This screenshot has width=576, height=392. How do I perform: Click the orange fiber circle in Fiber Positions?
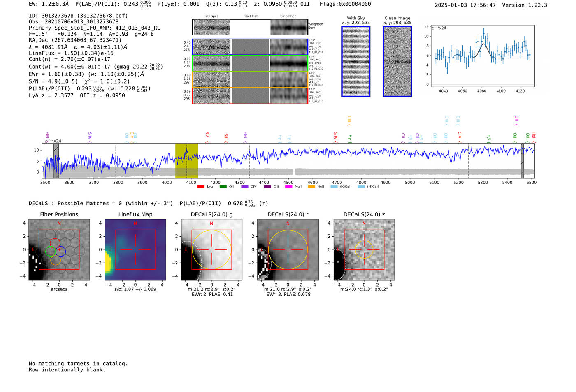[56, 260]
